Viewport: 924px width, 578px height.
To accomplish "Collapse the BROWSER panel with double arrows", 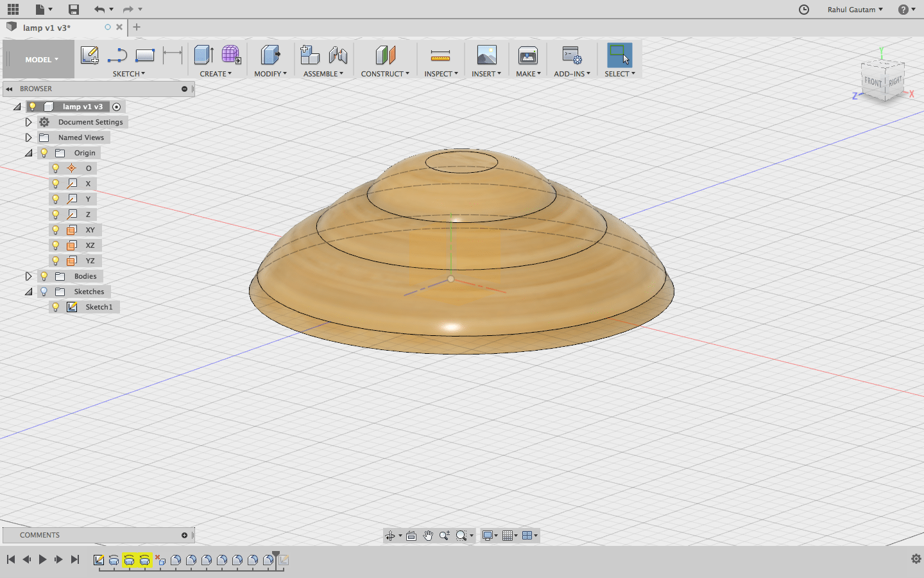I will click(9, 89).
